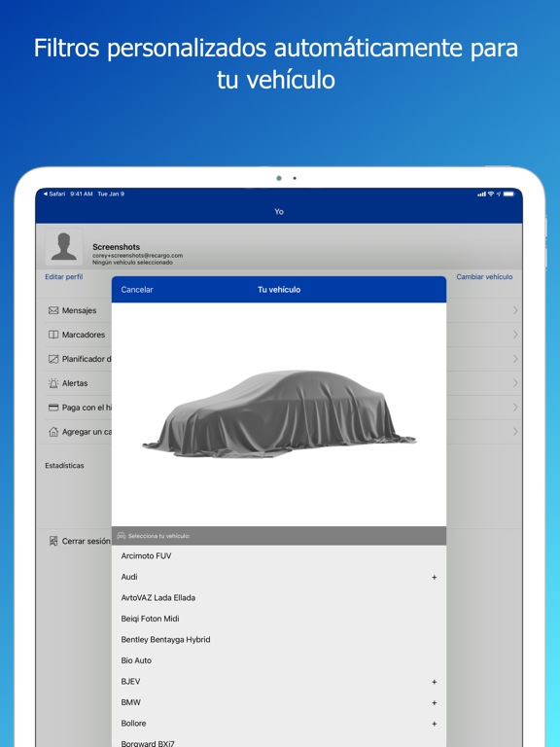Return to Safari via the back link
The image size is (560, 747).
[x=54, y=194]
